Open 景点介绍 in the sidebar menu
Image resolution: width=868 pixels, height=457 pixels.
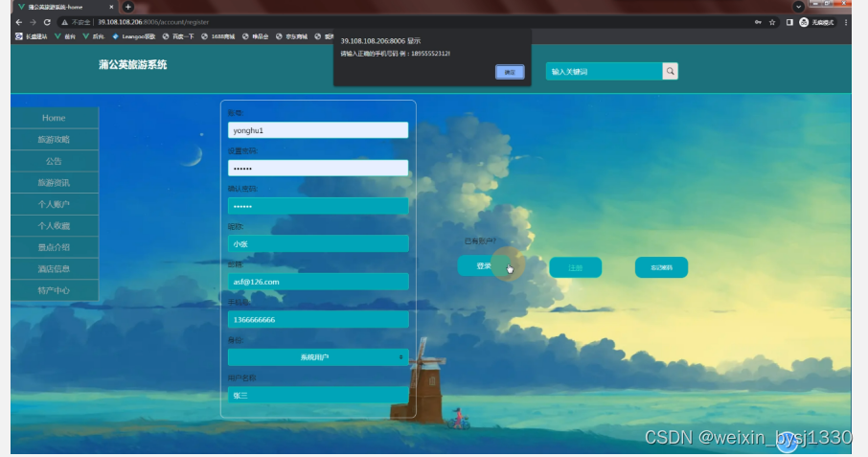[55, 247]
